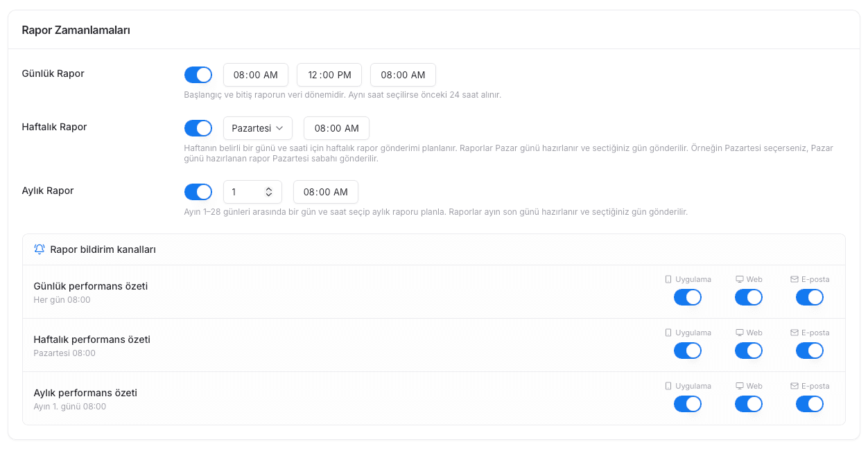
Task: Turn off E-posta for Günlük performans özeti
Action: (x=810, y=297)
